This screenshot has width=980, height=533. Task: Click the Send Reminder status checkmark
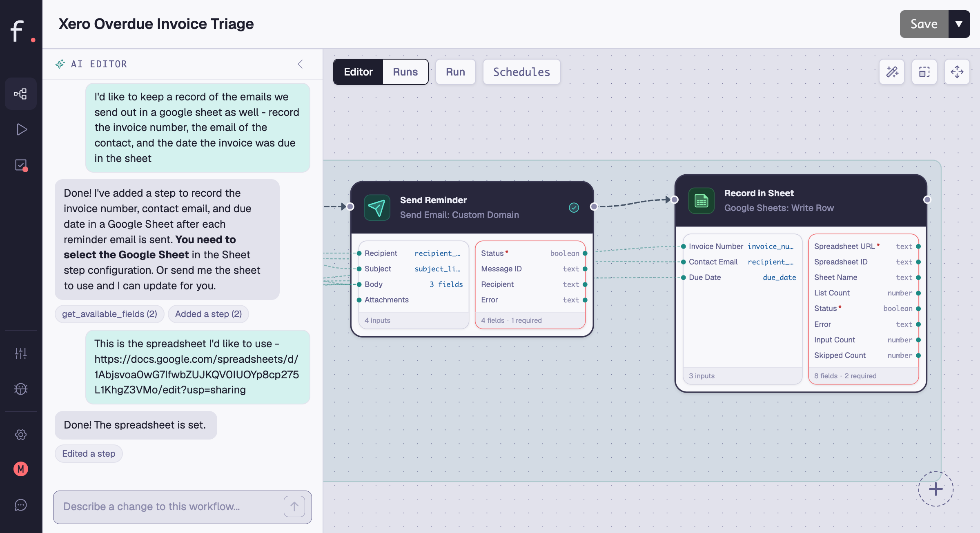574,208
